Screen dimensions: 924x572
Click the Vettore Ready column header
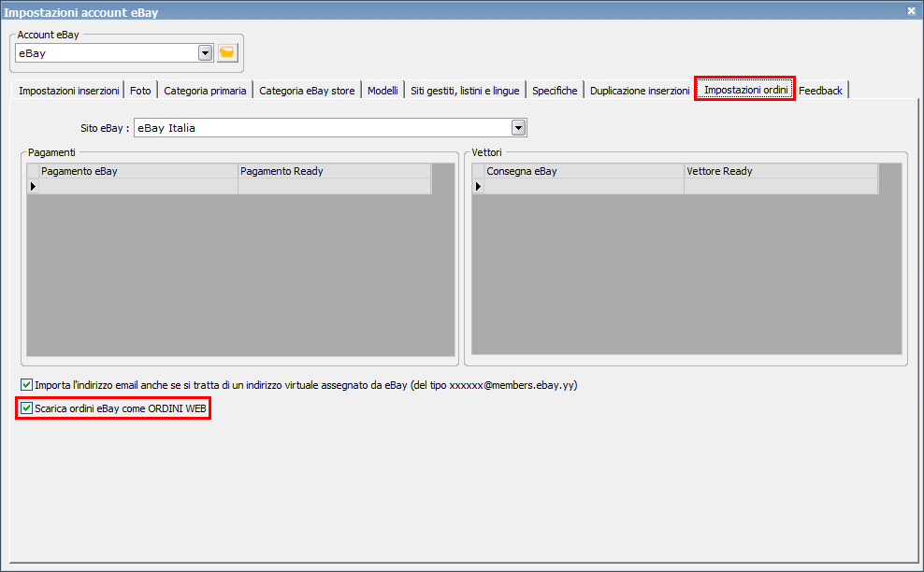(781, 171)
